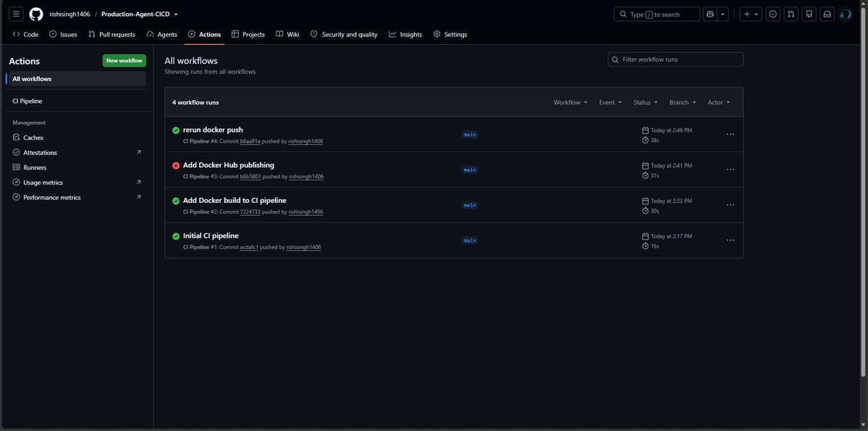868x431 pixels.
Task: Click the search bar in header
Action: click(657, 14)
